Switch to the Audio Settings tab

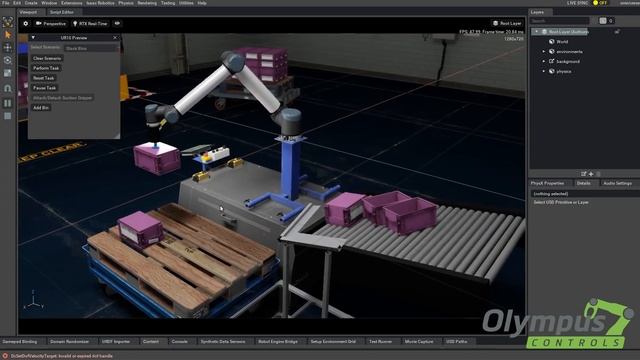(x=618, y=183)
